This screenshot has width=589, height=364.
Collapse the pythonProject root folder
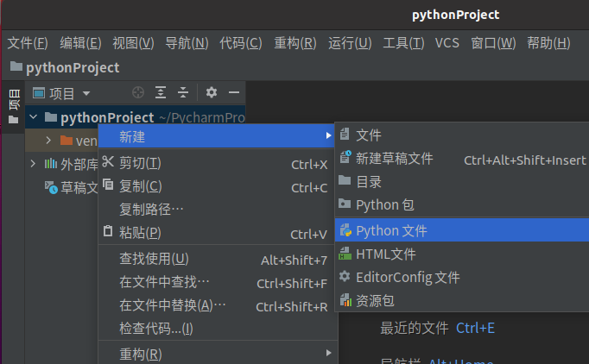point(34,117)
